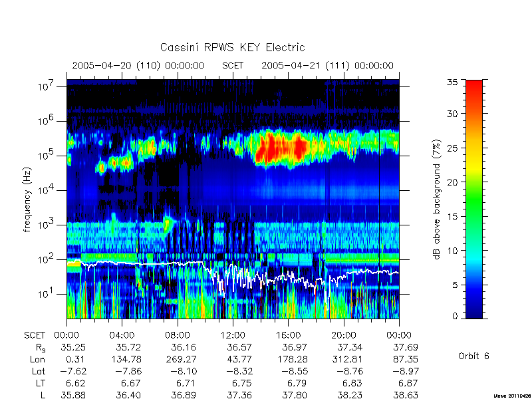Click the L value 37.36
The height and width of the screenshot is (399, 532).
[x=239, y=395]
